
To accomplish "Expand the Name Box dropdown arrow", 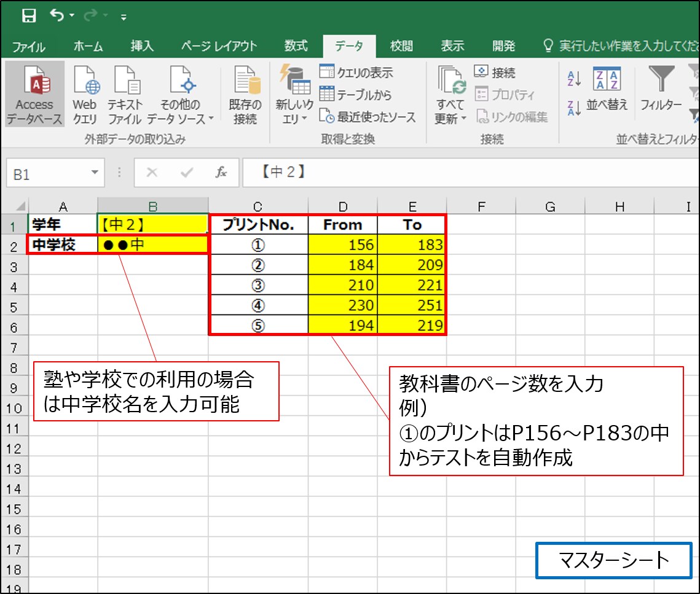I will pyautogui.click(x=95, y=172).
